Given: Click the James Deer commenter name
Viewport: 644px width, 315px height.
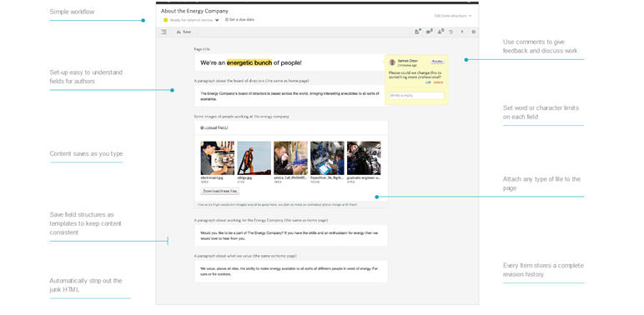Looking at the screenshot, I should (407, 61).
